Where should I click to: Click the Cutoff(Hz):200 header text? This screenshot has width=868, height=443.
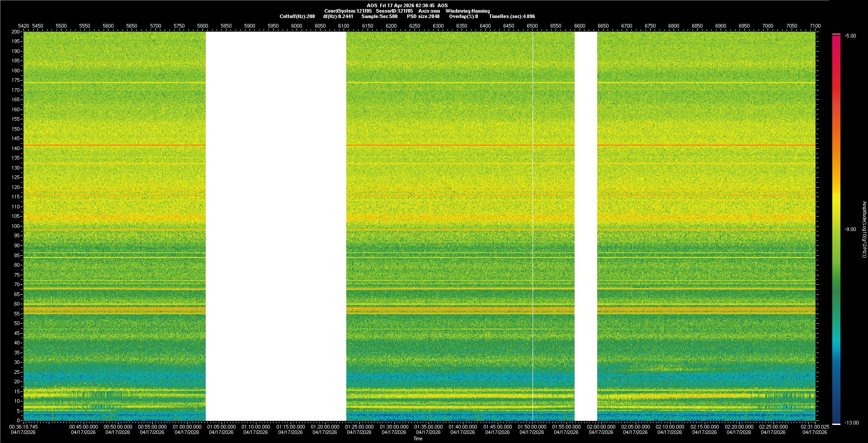pos(297,16)
